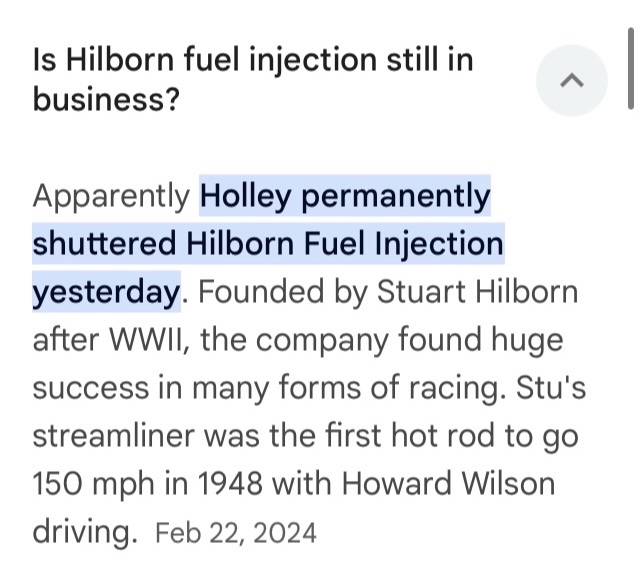Click the highlighted text 'Holley permanently'
This screenshot has width=640, height=582.
coord(345,196)
